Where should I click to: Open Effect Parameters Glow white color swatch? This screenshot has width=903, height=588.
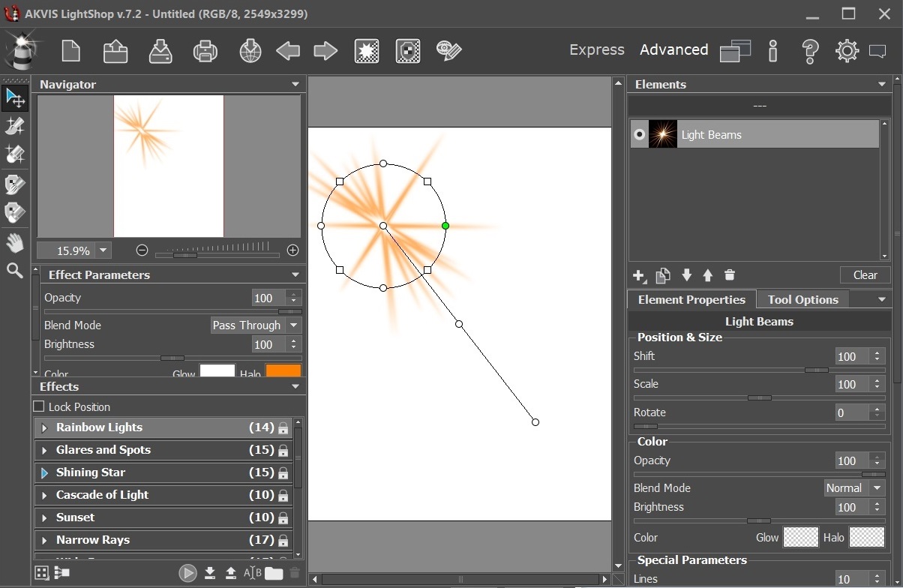tap(217, 371)
